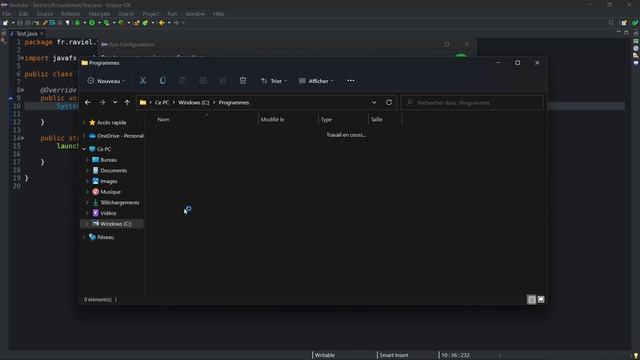Open the three-dots more options menu
This screenshot has width=640, height=360.
click(351, 81)
